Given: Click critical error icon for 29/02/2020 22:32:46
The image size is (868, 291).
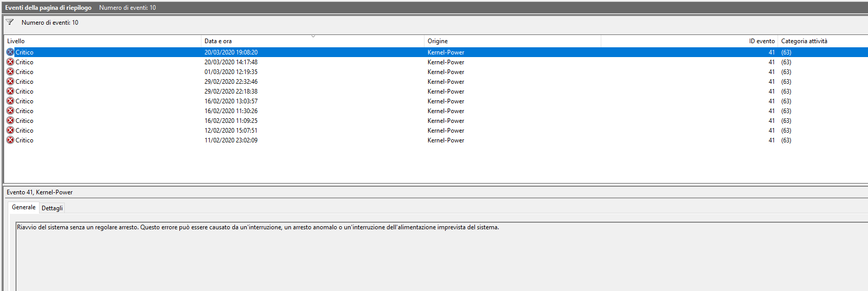Looking at the screenshot, I should pyautogui.click(x=10, y=81).
